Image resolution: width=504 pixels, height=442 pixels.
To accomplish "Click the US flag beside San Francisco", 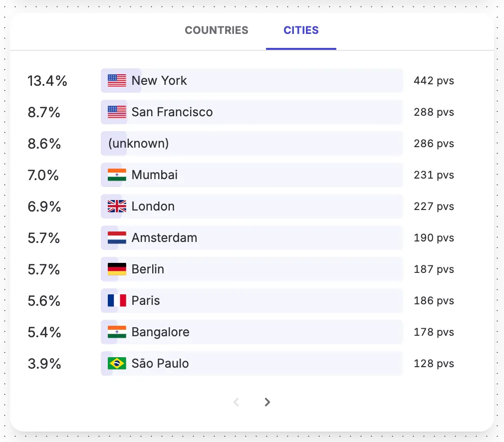I will click(x=117, y=112).
